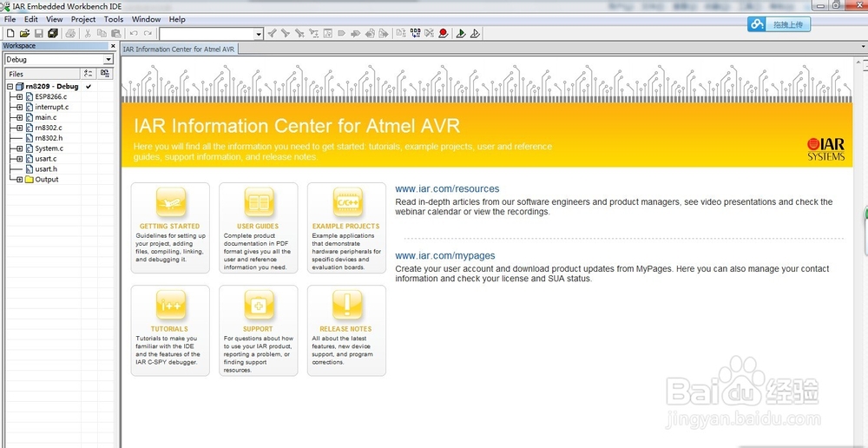This screenshot has height=448, width=868.
Task: Click the Print toolbar icon
Action: coord(70,33)
